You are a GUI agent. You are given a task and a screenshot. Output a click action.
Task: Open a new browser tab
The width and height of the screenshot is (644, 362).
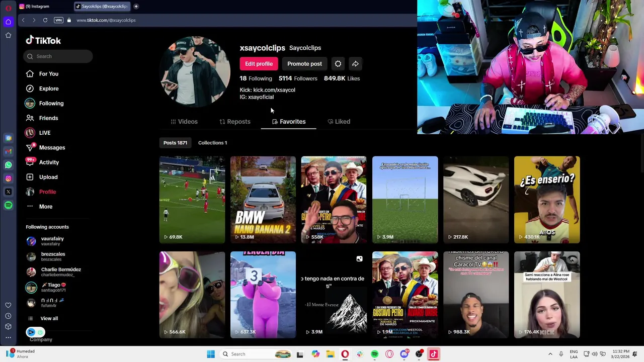136,7
